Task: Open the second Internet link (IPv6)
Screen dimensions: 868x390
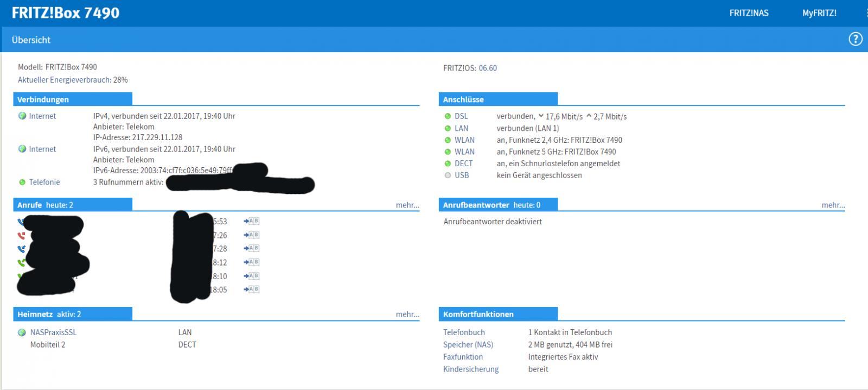Action: pos(42,149)
